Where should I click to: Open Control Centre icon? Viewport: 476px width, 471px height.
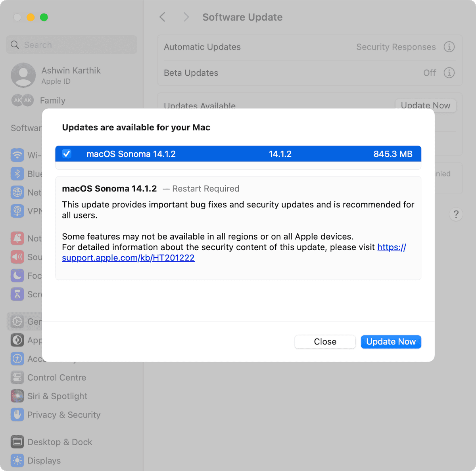[x=17, y=377]
